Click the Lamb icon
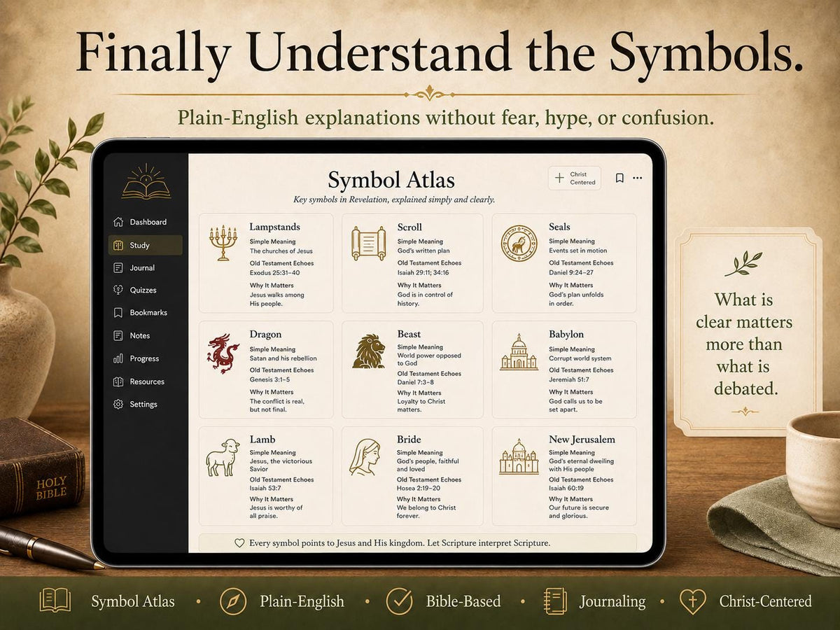Viewport: 840px width, 630px height. (x=223, y=458)
